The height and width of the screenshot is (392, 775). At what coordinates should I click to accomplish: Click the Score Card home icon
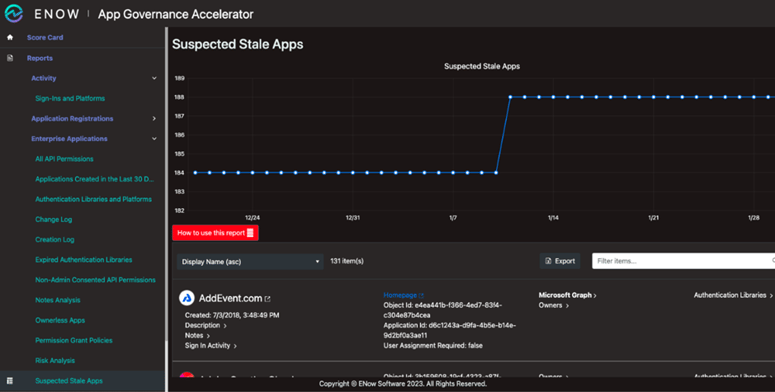pos(10,37)
